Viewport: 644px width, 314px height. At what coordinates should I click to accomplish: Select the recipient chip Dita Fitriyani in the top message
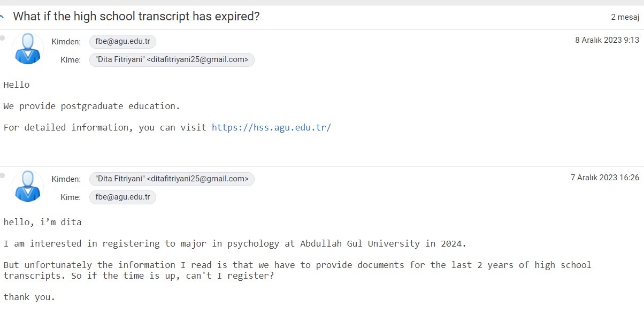click(x=172, y=59)
